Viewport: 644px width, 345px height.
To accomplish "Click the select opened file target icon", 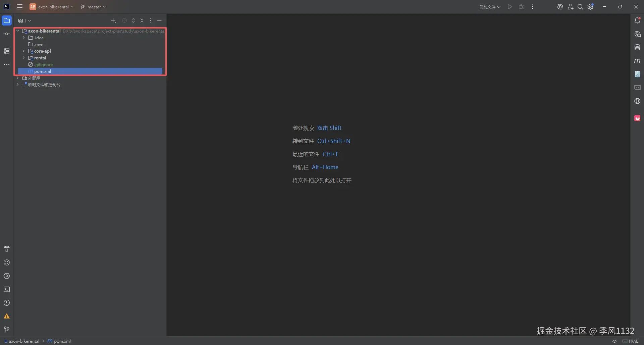I will click(124, 20).
